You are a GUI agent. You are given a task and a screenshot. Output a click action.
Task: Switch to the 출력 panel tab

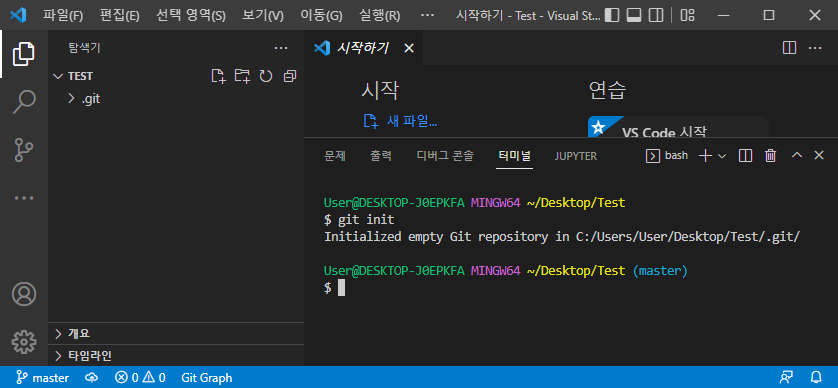pyautogui.click(x=381, y=156)
